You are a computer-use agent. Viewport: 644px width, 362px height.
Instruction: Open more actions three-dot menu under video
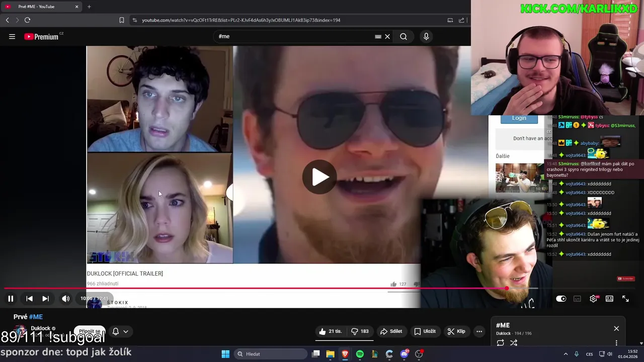479,331
